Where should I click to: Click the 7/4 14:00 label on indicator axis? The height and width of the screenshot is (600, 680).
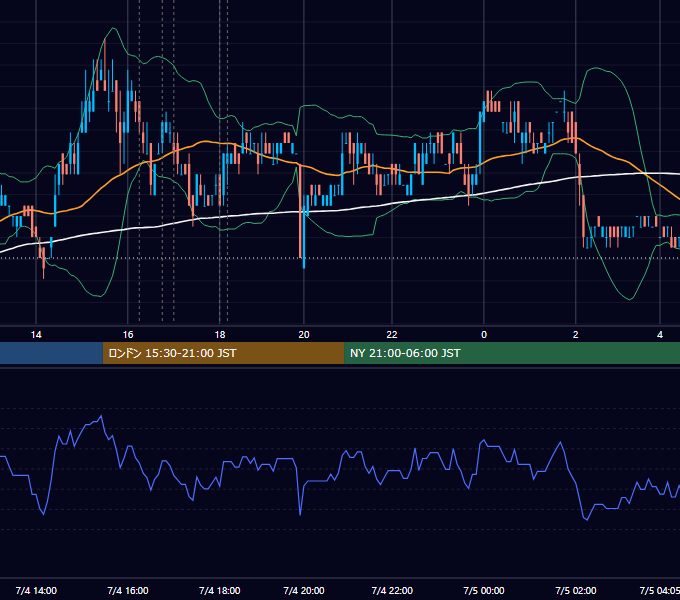coord(36,590)
